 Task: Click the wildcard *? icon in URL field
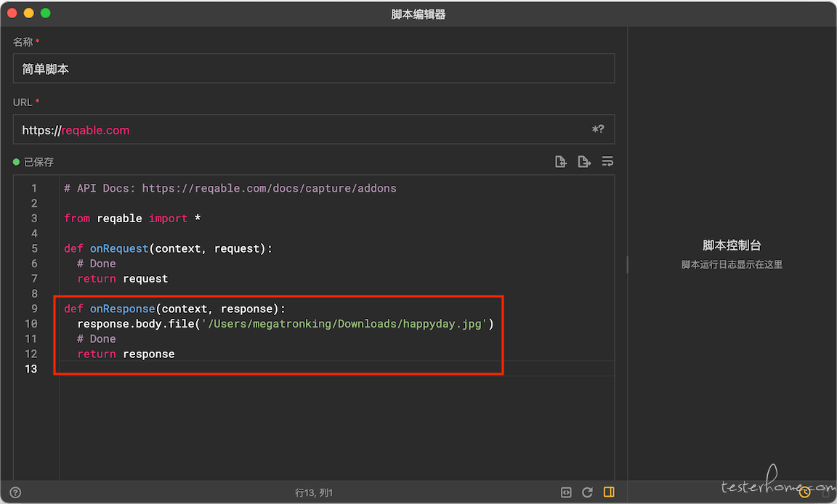coord(598,129)
